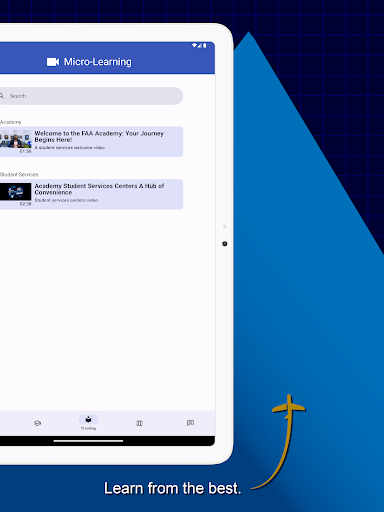Select the message flag tab icon
This screenshot has width=384, height=512.
coord(190,423)
